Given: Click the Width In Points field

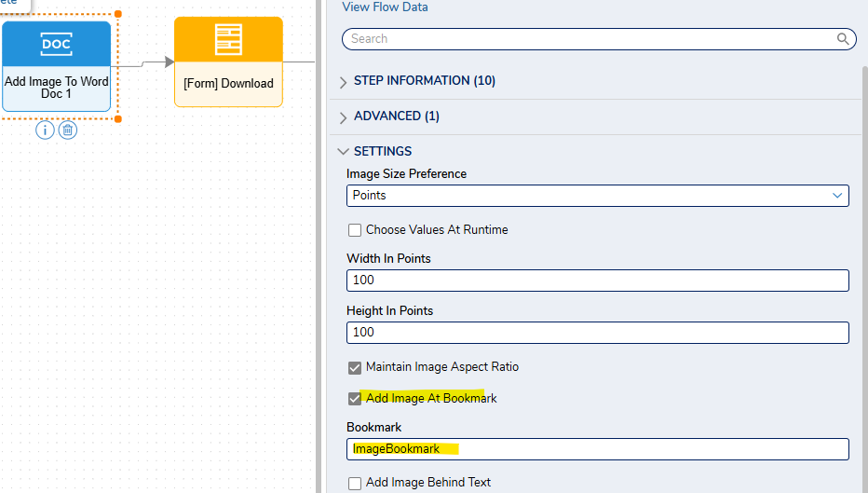Looking at the screenshot, I should coord(597,281).
